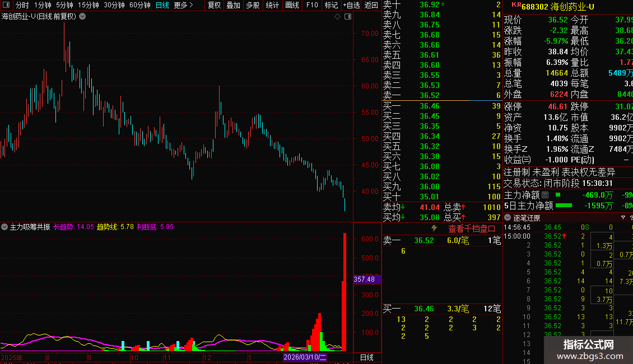Click the 叠加 overlay button
Viewport: 633px width, 364px height.
point(234,5)
